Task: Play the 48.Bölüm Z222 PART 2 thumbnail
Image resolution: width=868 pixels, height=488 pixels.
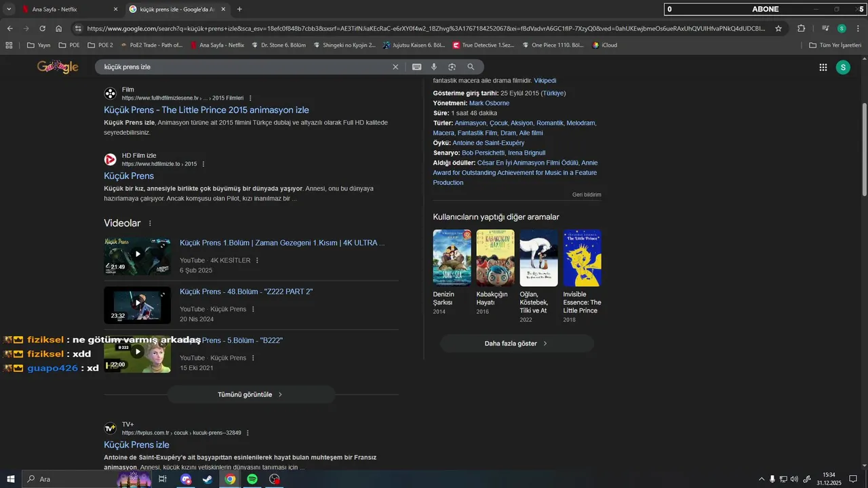Action: (x=137, y=305)
